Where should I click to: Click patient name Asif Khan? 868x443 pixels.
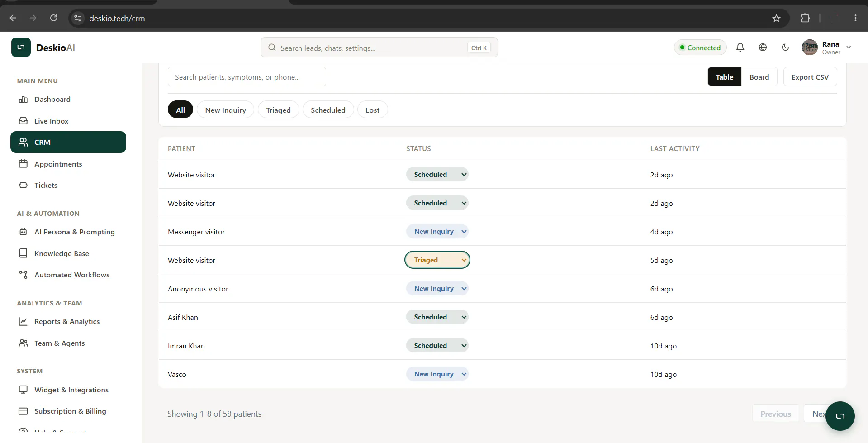click(x=183, y=318)
